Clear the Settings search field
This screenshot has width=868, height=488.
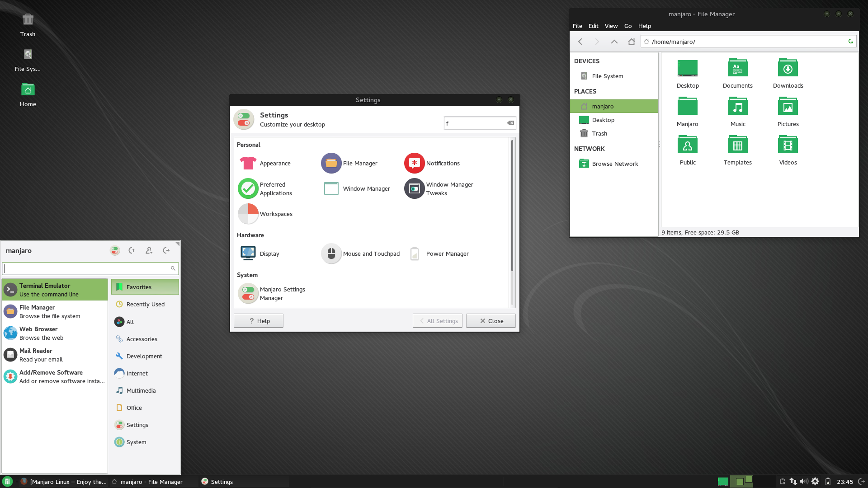tap(510, 123)
